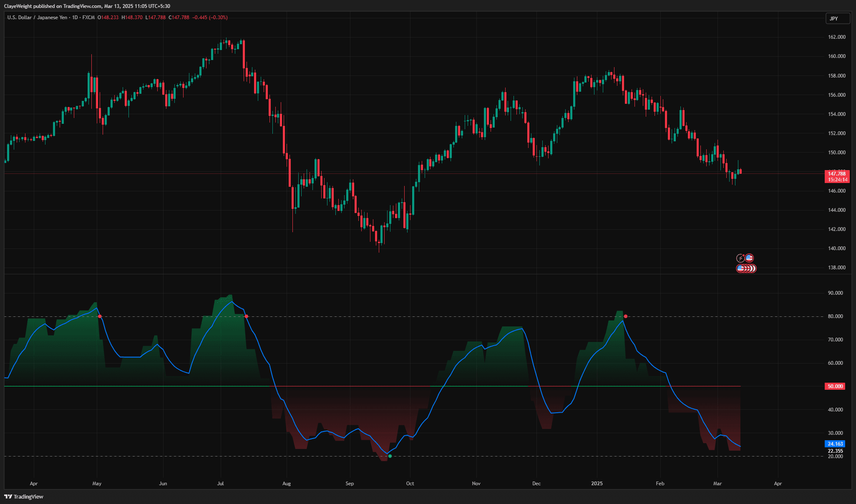Click the blue 24.163 indicator value label
The height and width of the screenshot is (504, 856).
click(x=834, y=444)
